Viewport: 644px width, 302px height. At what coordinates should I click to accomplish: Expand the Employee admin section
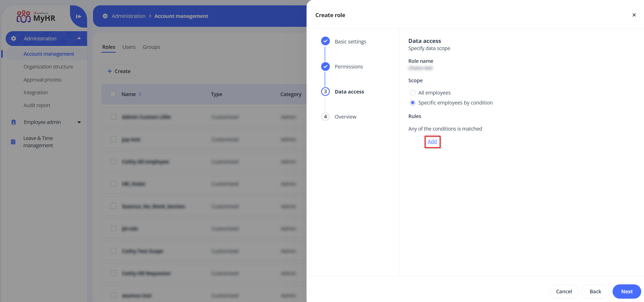pos(79,122)
